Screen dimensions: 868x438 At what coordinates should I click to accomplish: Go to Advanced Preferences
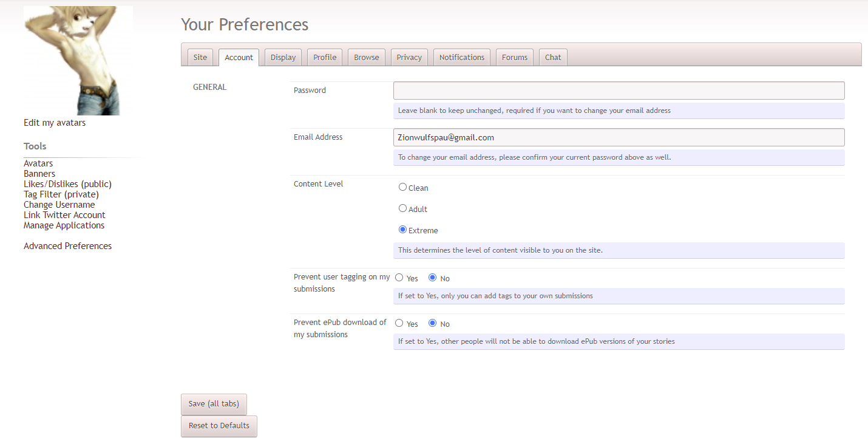tap(67, 246)
